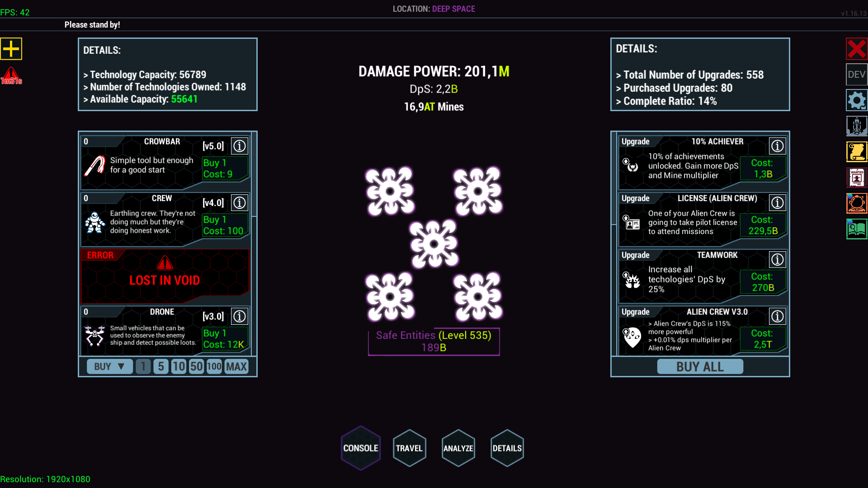Viewport: 868px width, 488px height.
Task: Click the BUY ALL upgrades button
Action: 700,366
